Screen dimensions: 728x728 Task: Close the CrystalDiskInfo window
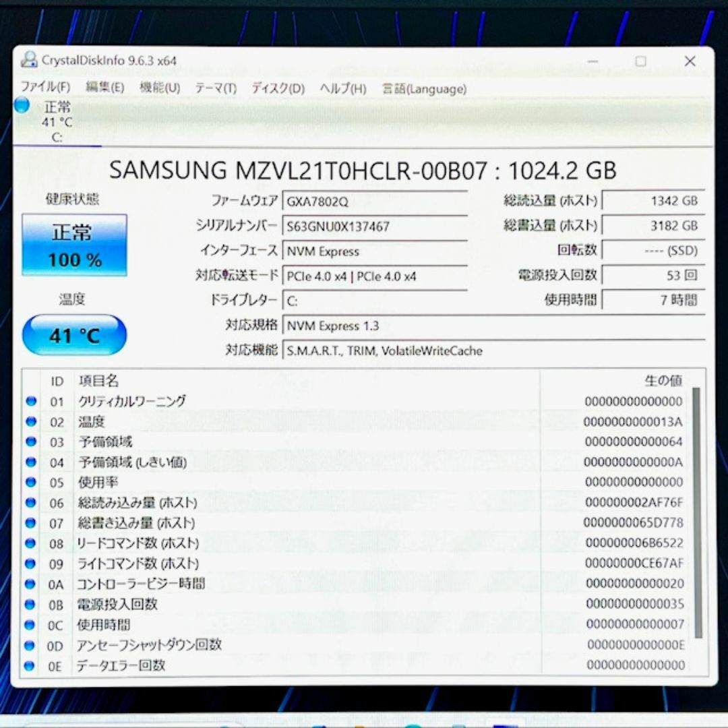pos(690,61)
